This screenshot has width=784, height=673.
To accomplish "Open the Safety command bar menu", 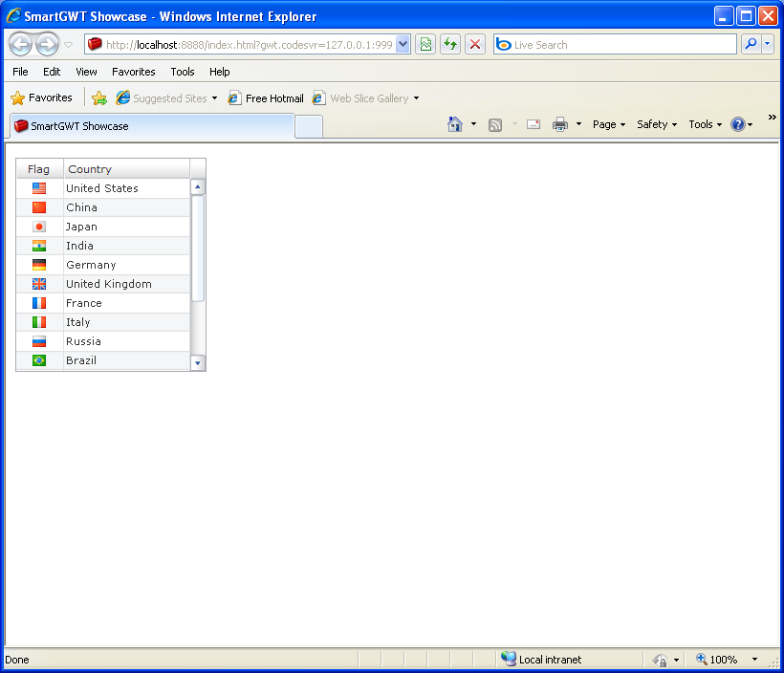I will point(657,124).
